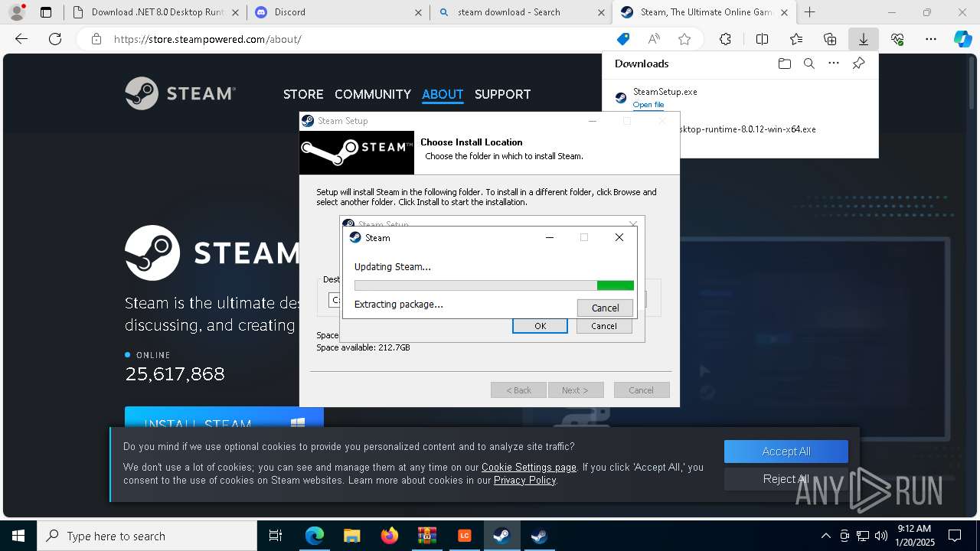Click Open file under SteamSetup.exe
This screenshot has height=551, width=980.
(x=648, y=105)
